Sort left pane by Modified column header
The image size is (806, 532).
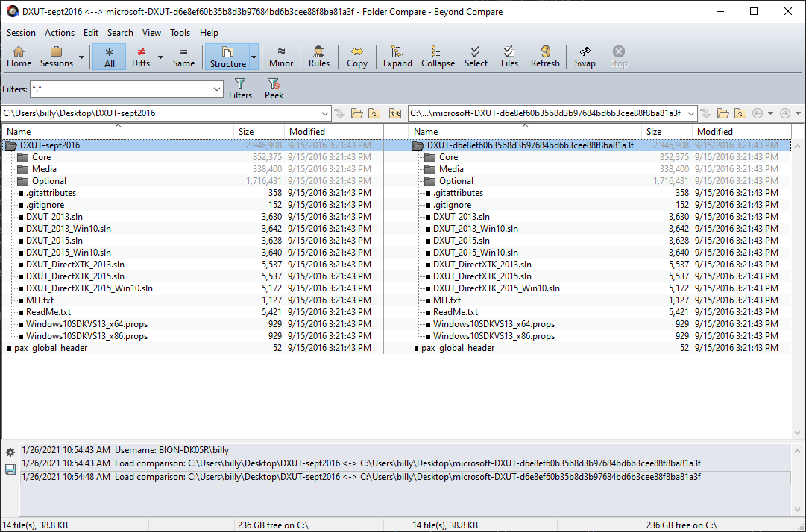click(x=334, y=131)
